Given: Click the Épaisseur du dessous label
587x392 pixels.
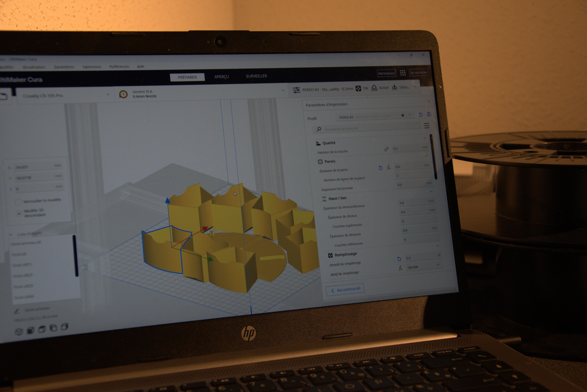Looking at the screenshot, I should [345, 236].
